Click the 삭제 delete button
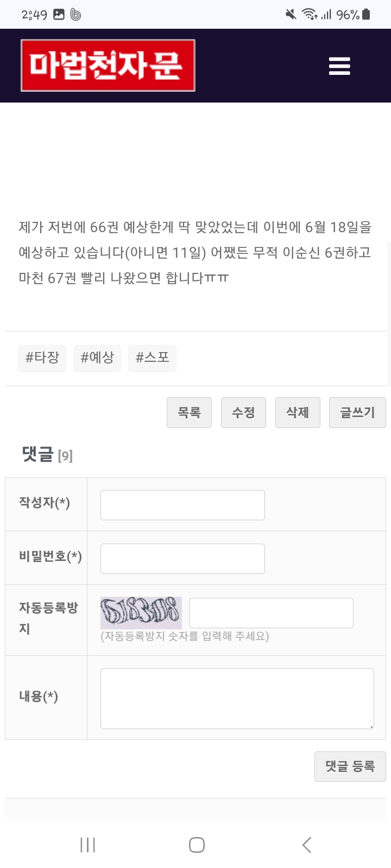 click(298, 413)
